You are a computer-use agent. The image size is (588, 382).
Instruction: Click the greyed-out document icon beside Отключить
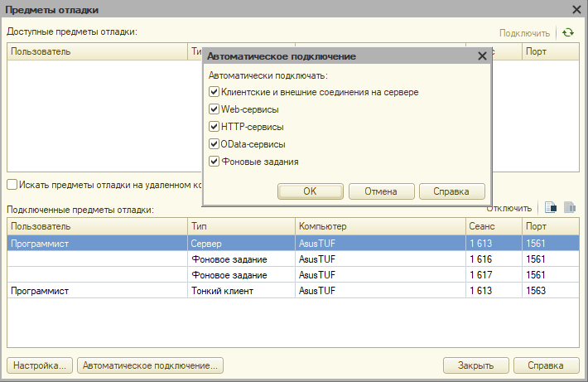[x=570, y=208]
